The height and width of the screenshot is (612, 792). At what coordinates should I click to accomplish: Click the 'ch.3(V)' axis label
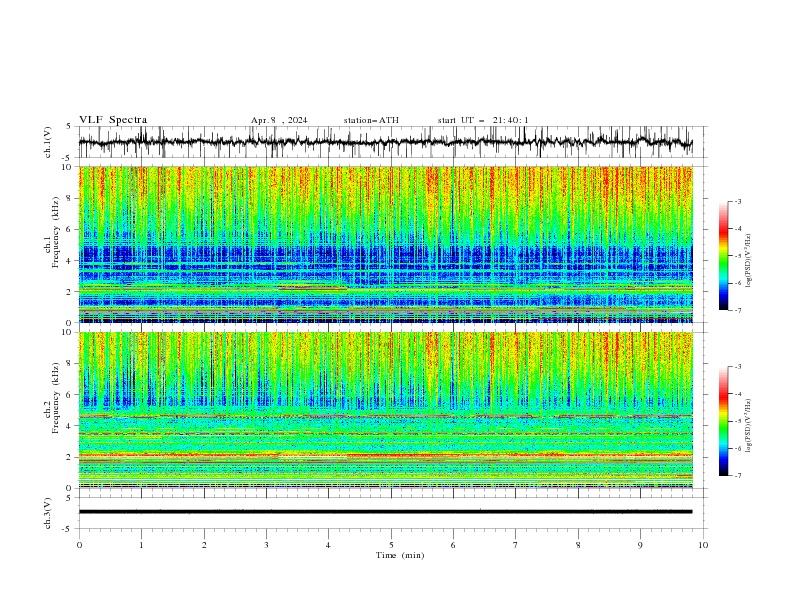pyautogui.click(x=48, y=513)
